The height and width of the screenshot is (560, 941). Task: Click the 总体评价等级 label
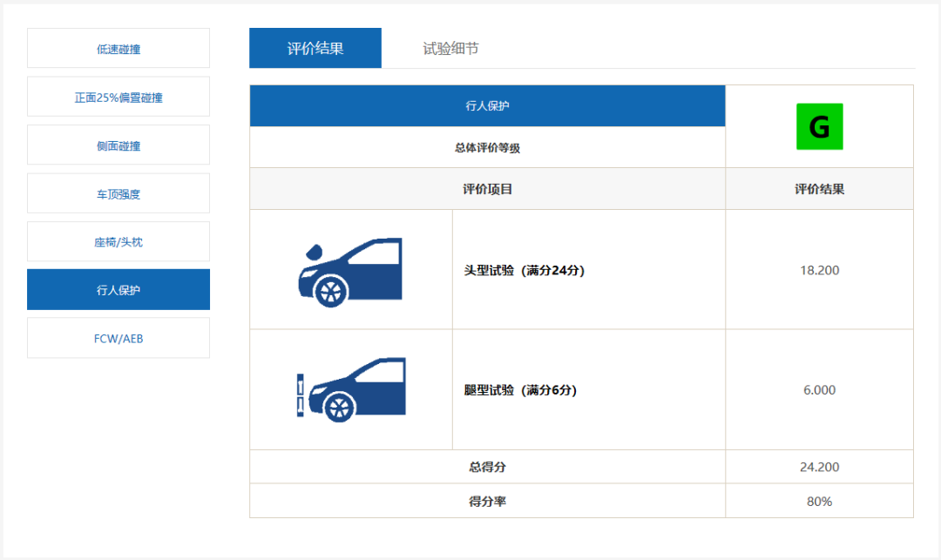487,148
